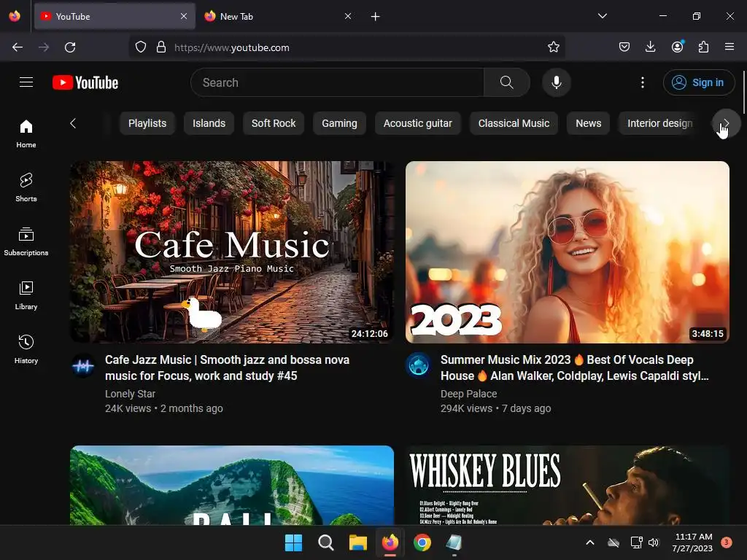The height and width of the screenshot is (560, 747).
Task: Close the YouTube browser tab
Action: [x=184, y=16]
